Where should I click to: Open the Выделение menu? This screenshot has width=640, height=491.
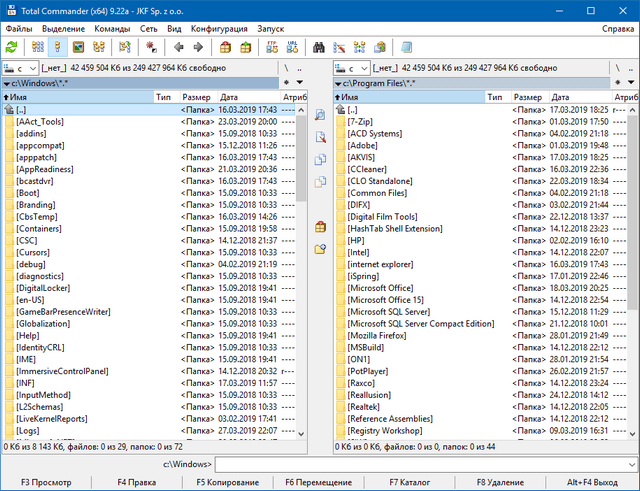click(63, 30)
